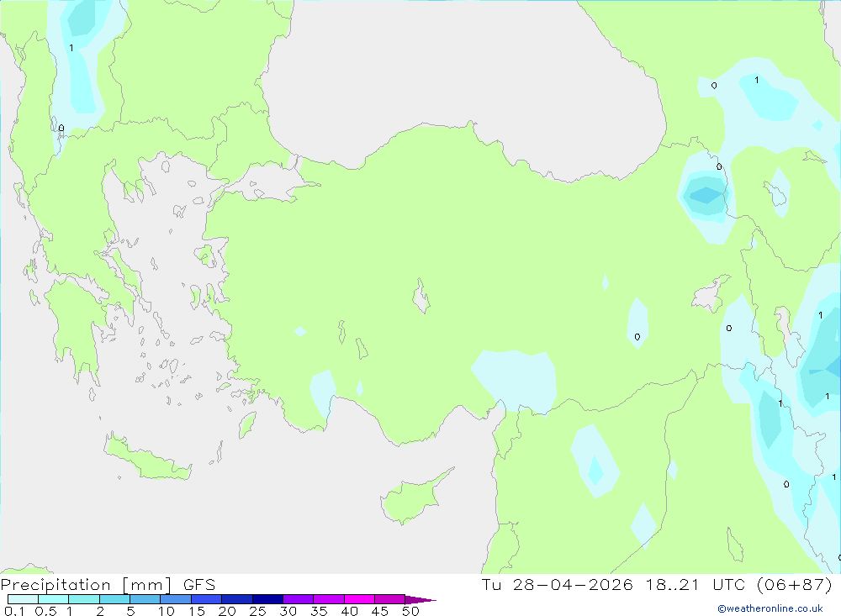Pick the 15–20 mm royal blue swatch

pyautogui.click(x=207, y=599)
